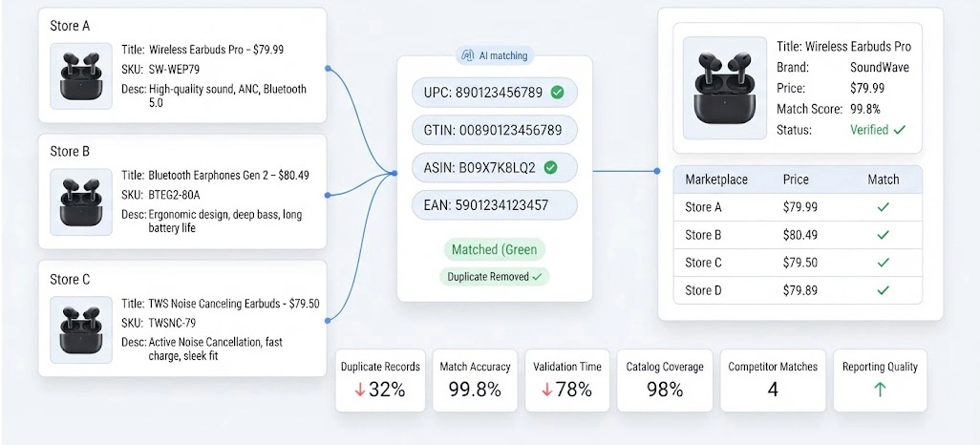Screen dimensions: 980x445
Task: Click the red down arrow in Duplicate Records
Action: click(x=359, y=390)
